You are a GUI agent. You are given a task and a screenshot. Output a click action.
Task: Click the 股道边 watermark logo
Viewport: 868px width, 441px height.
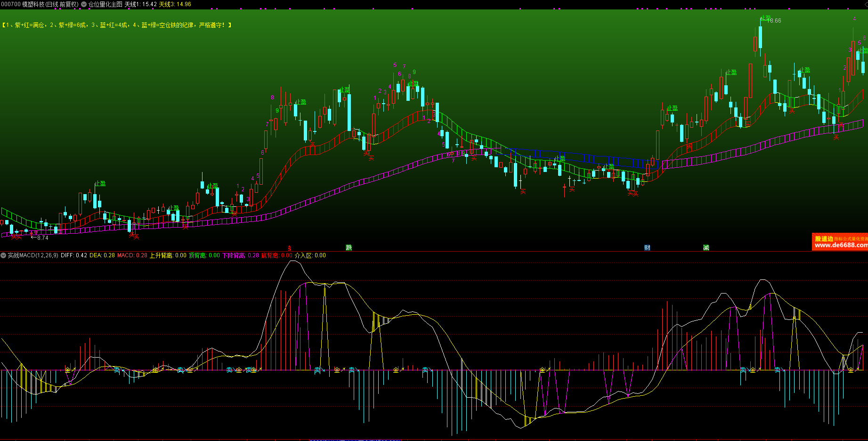[x=824, y=239]
